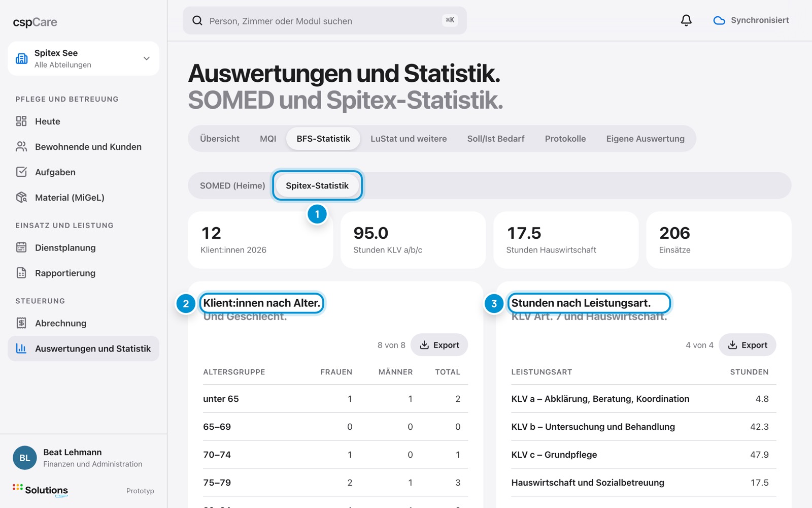
Task: Click the Auswertungen und Statistik chart icon
Action: pos(21,348)
